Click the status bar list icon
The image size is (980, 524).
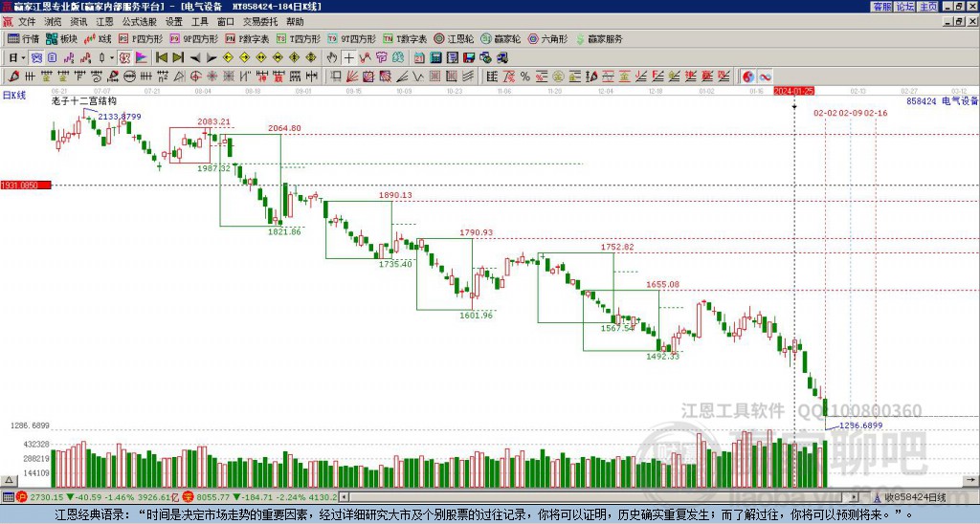(8, 497)
